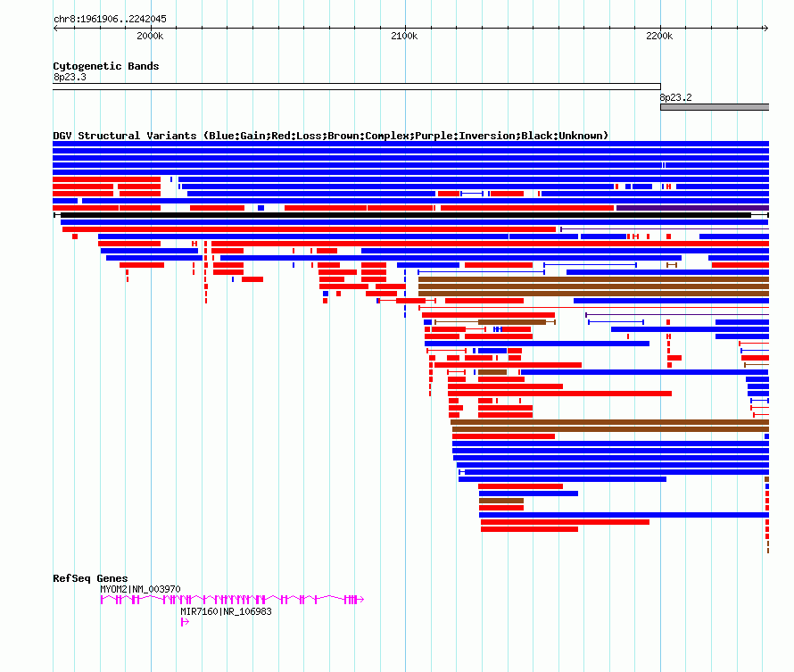Select the 2100k scale tick label
This screenshot has width=794, height=672.
[x=404, y=36]
